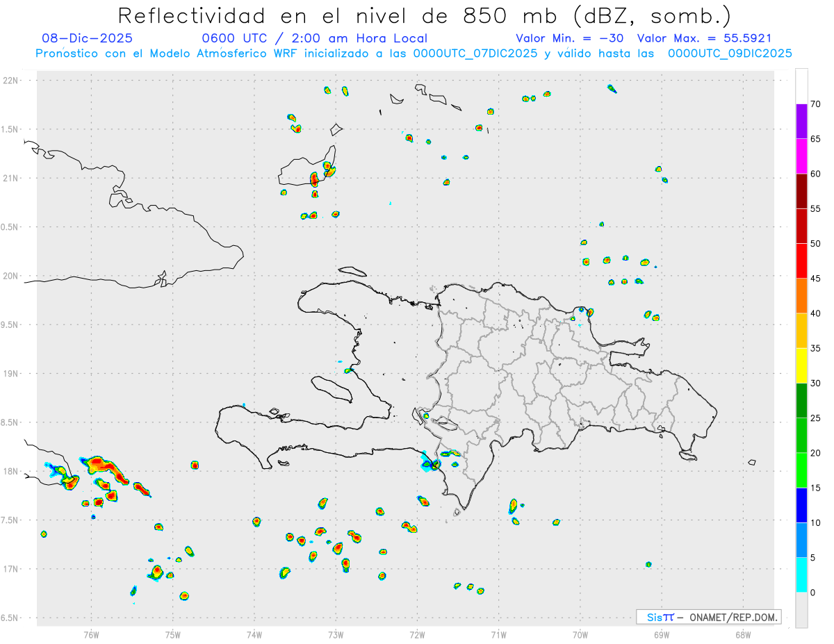
Task: Click the '20N' latitude label
Action: click(x=12, y=276)
